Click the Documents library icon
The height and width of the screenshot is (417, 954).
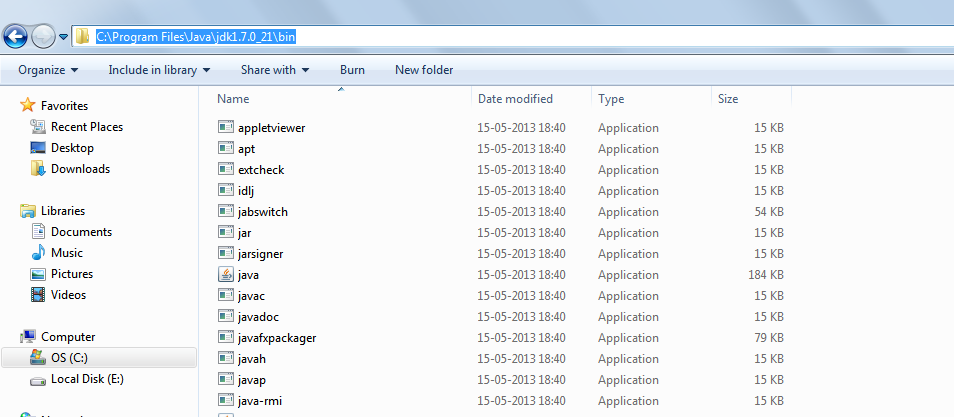coord(38,231)
